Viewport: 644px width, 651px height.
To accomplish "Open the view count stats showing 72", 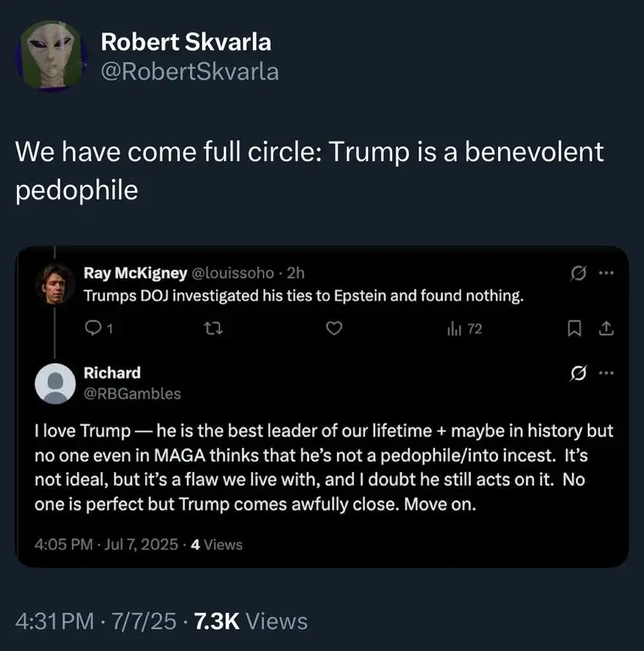I will pyautogui.click(x=464, y=330).
